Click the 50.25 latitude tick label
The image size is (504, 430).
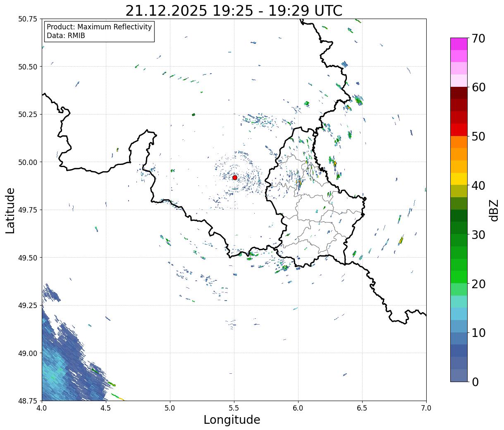pos(28,115)
